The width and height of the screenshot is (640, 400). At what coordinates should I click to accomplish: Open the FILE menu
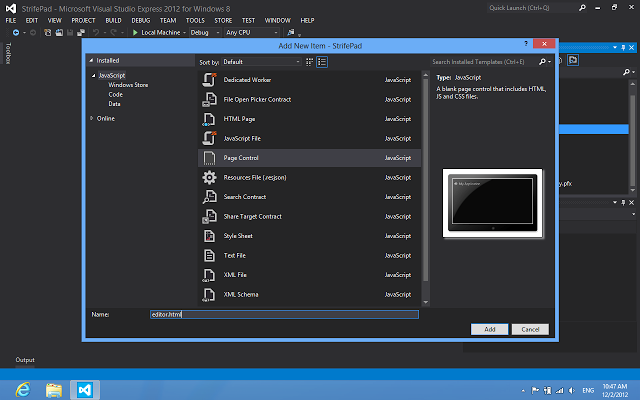click(11, 20)
